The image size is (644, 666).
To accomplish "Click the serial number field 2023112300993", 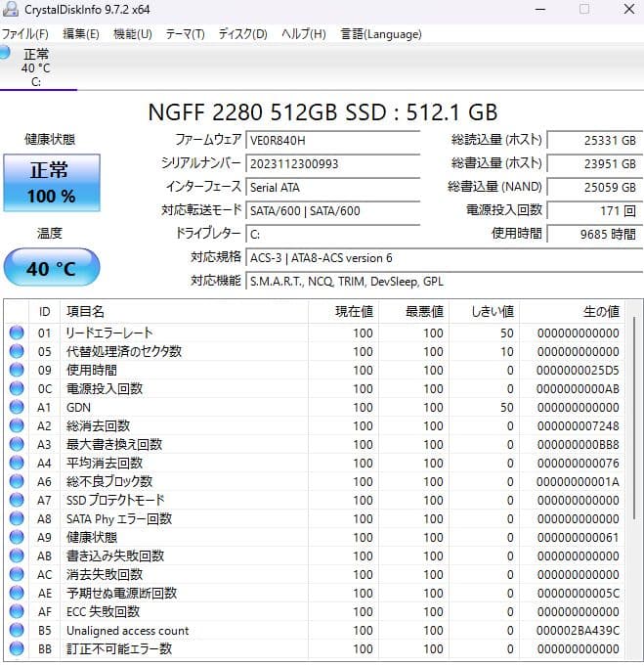I will [333, 163].
